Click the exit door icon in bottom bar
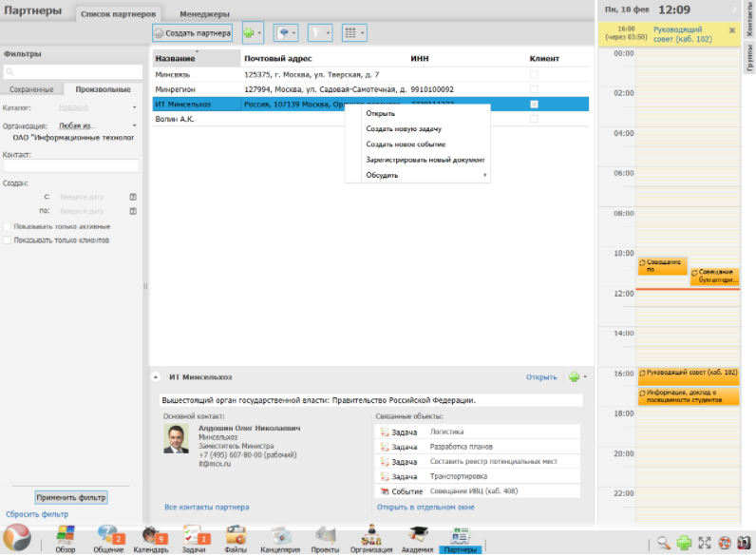 (x=744, y=543)
